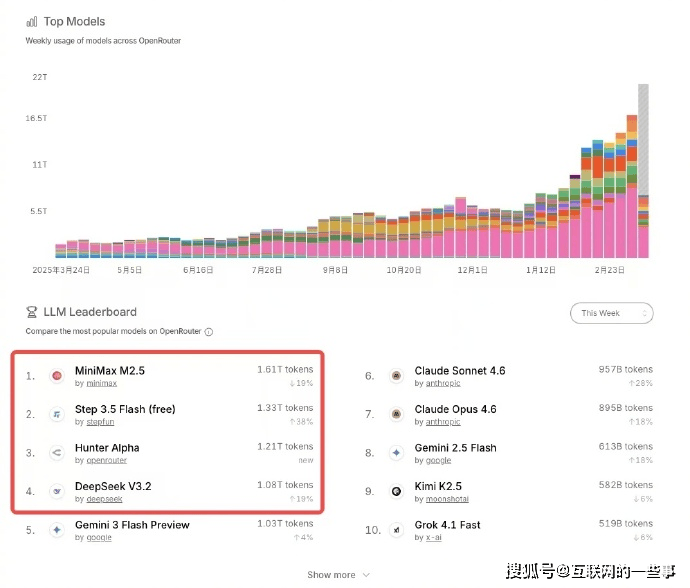Viewport: 690px width, 588px height.
Task: Open the x-ai author link
Action: [434, 537]
